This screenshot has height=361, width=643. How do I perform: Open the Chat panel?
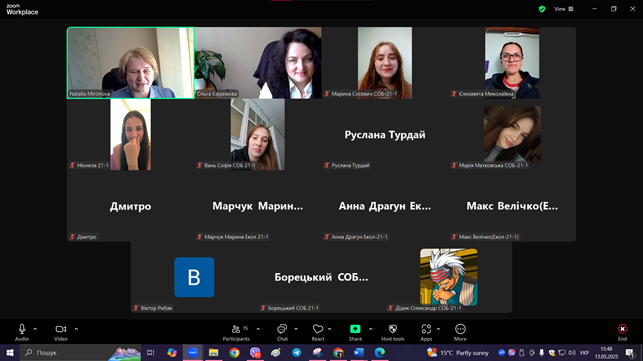282,332
